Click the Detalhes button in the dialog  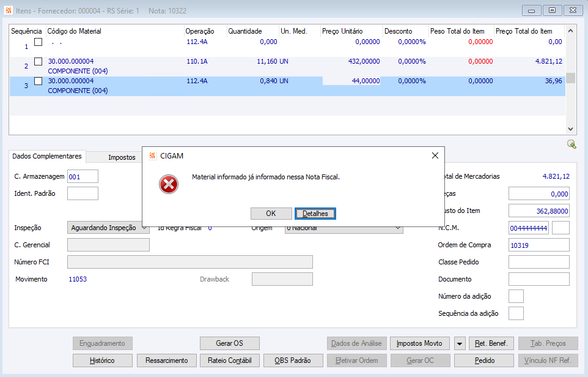pos(315,214)
